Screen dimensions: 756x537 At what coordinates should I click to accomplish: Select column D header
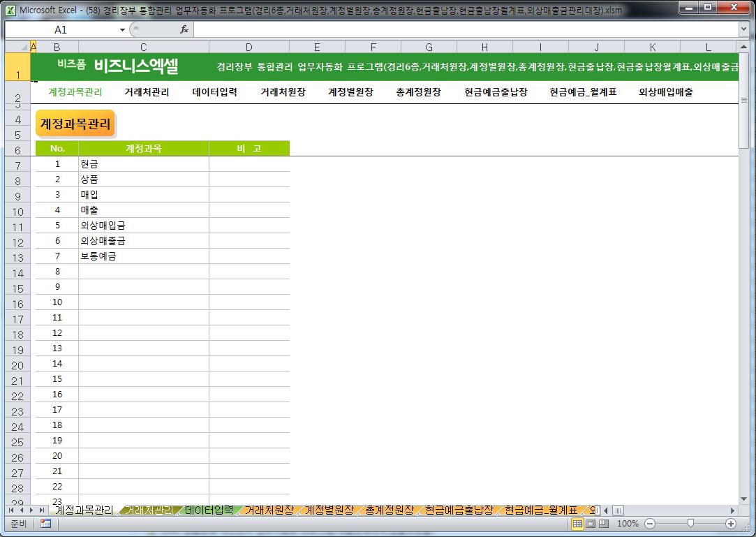[249, 47]
